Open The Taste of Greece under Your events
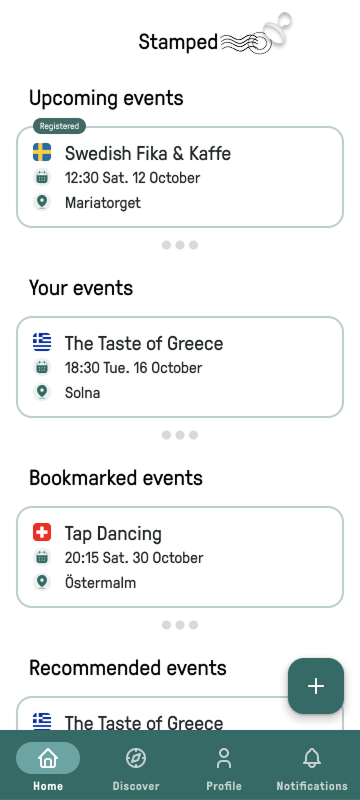Screen dimensions: 360x800 pos(180,367)
